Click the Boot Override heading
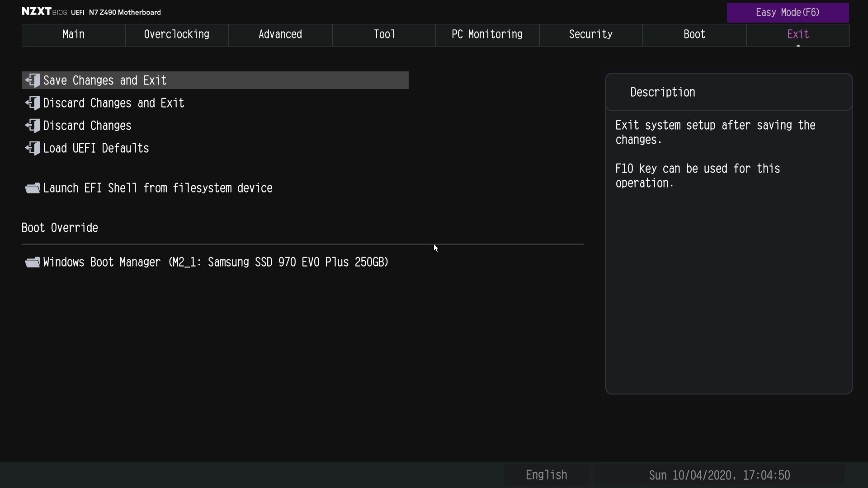 pyautogui.click(x=60, y=228)
